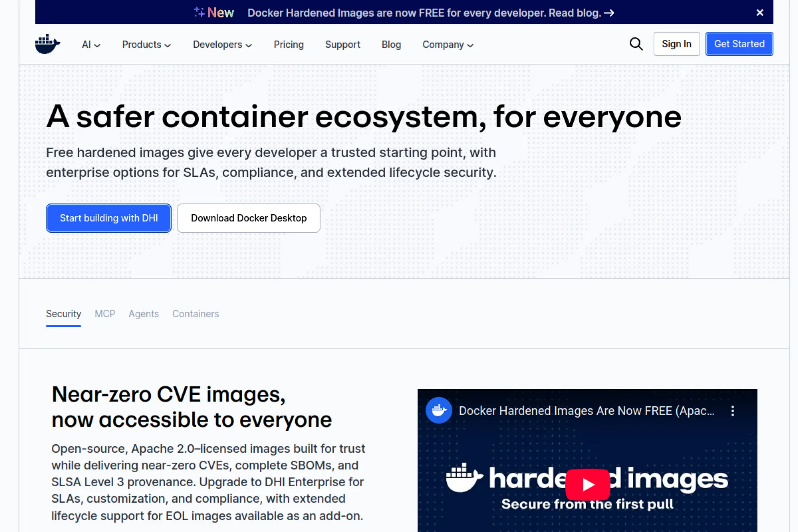Switch to the Containers tab
This screenshot has width=798, height=532.
tap(196, 314)
